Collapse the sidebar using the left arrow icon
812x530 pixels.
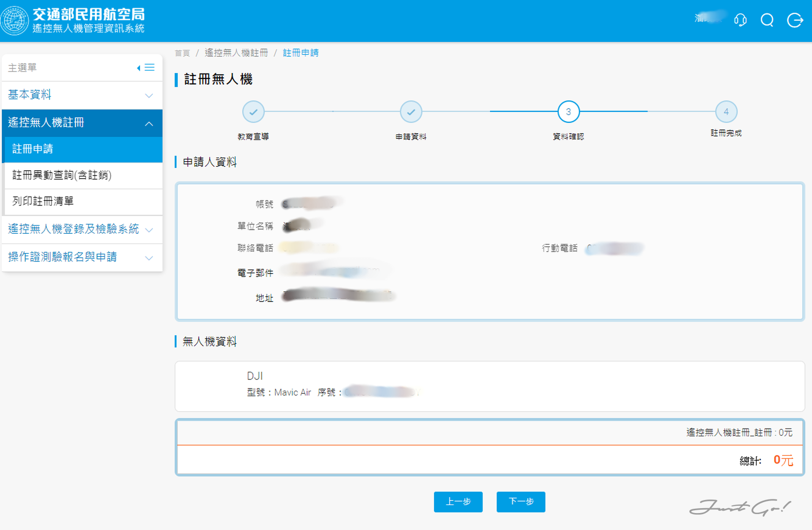[x=139, y=67]
